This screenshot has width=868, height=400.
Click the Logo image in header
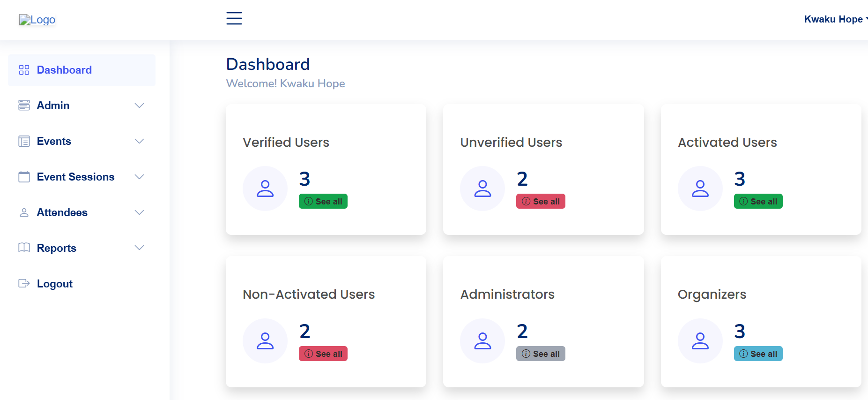[x=37, y=20]
